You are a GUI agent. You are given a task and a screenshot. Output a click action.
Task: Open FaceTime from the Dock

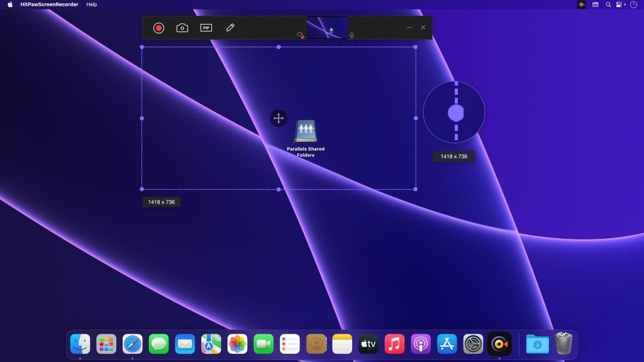click(x=264, y=343)
